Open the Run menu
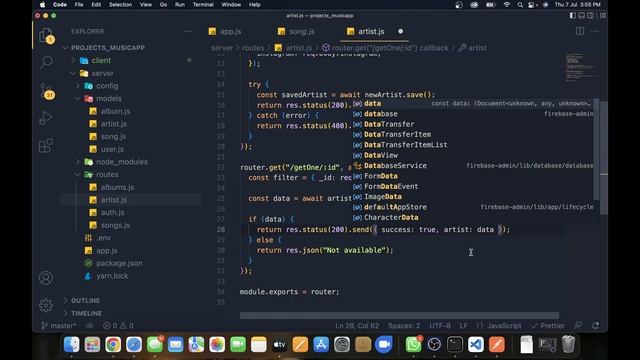This screenshot has width=640, height=360. [180, 5]
